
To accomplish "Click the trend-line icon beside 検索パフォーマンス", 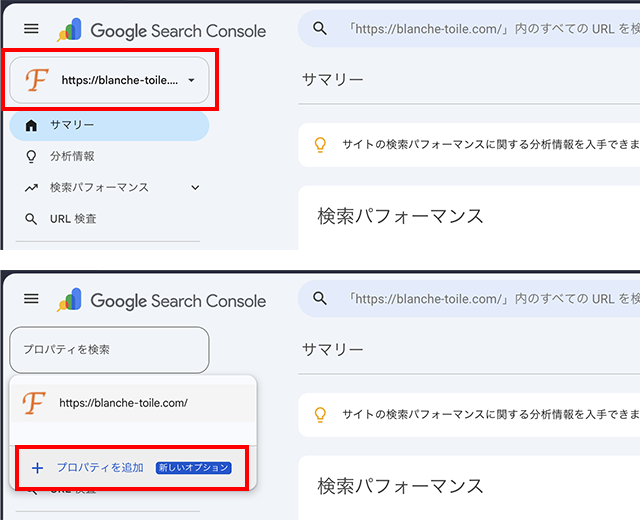I will [31, 188].
